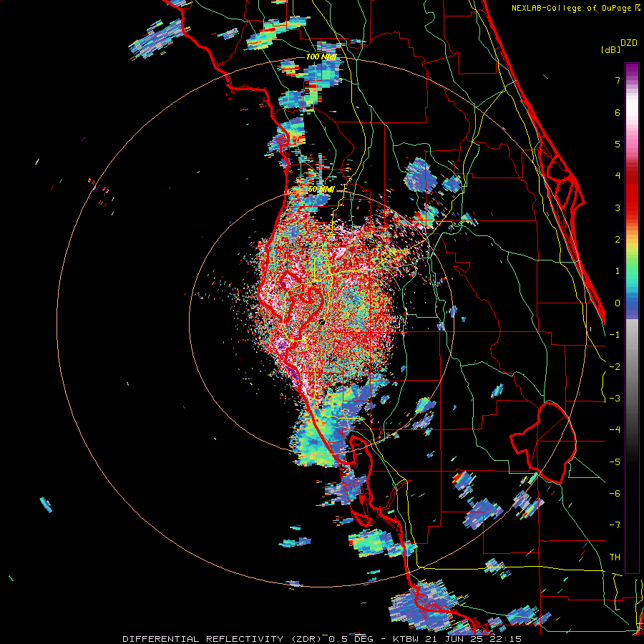Click the black radar site marker at center

[x=321, y=322]
